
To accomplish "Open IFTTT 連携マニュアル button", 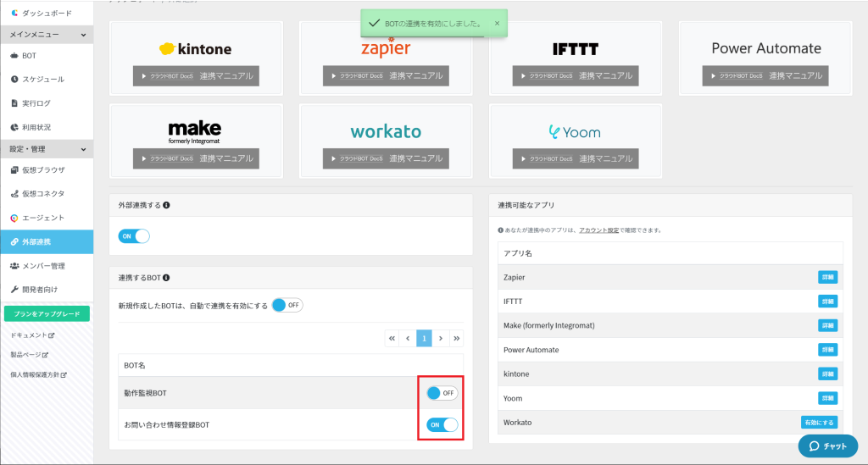I will click(576, 75).
